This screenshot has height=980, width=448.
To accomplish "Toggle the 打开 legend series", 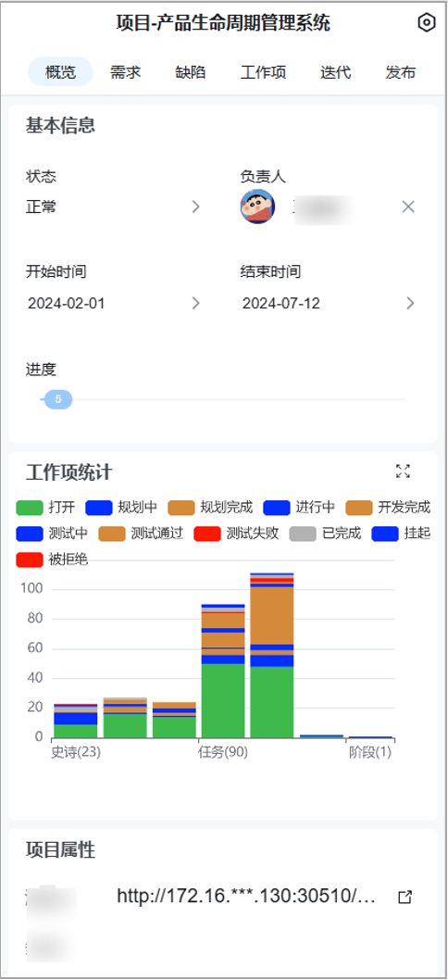I will (x=45, y=507).
